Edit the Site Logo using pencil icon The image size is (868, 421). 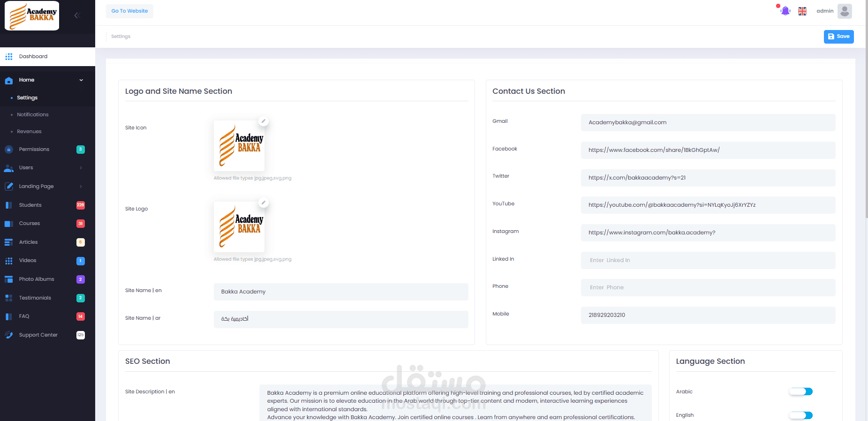click(264, 203)
